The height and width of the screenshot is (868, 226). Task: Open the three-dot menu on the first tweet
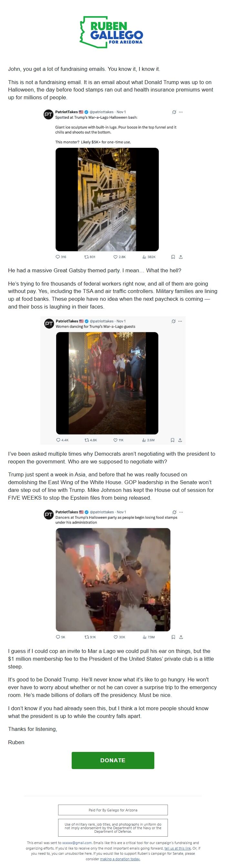181,112
